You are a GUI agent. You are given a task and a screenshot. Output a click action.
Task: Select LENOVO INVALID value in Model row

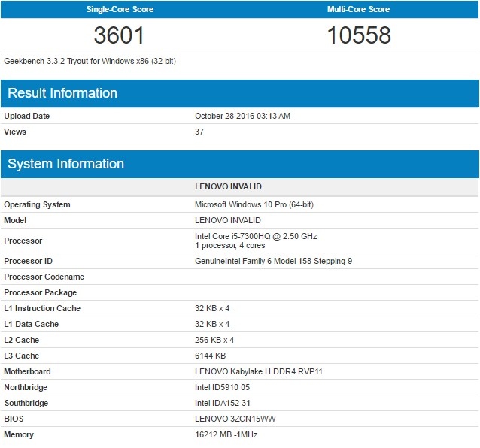pyautogui.click(x=228, y=220)
